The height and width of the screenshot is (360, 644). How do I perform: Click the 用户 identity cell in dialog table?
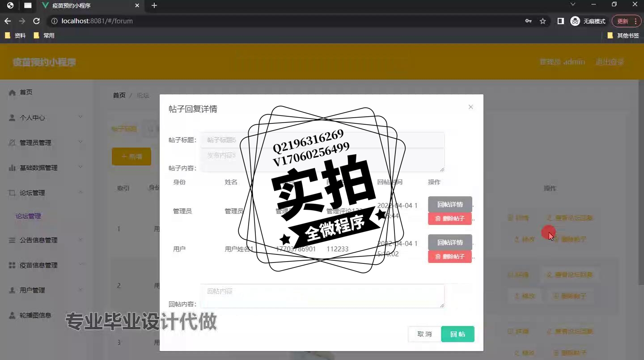point(179,249)
